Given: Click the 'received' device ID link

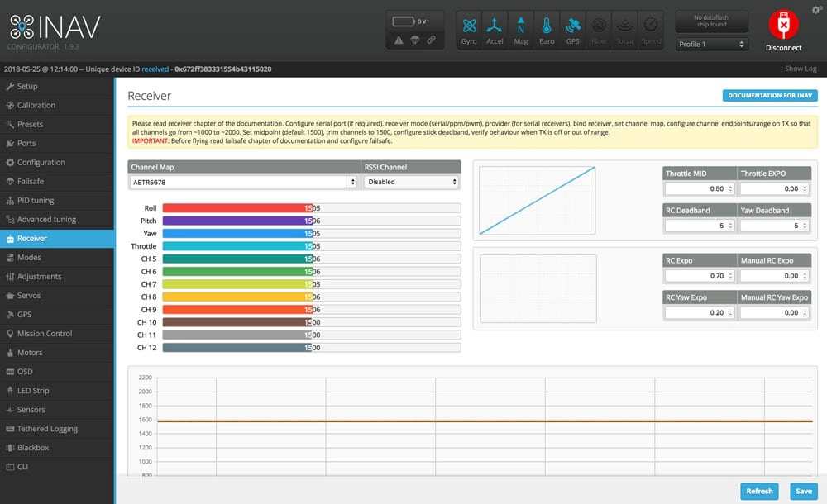Looking at the screenshot, I should pyautogui.click(x=155, y=69).
